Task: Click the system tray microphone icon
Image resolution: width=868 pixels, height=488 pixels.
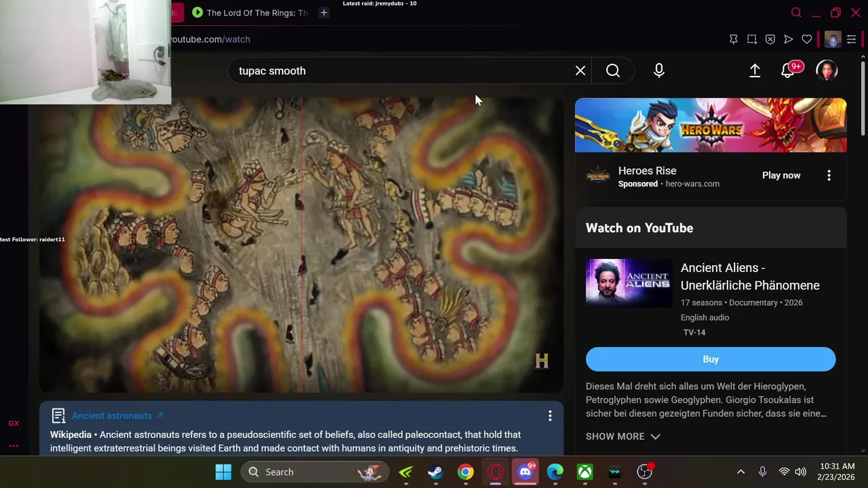Action: 762,472
